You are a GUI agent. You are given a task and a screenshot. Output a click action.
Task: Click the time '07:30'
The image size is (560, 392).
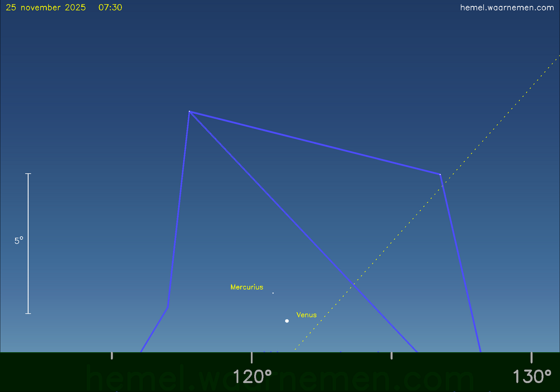point(110,8)
